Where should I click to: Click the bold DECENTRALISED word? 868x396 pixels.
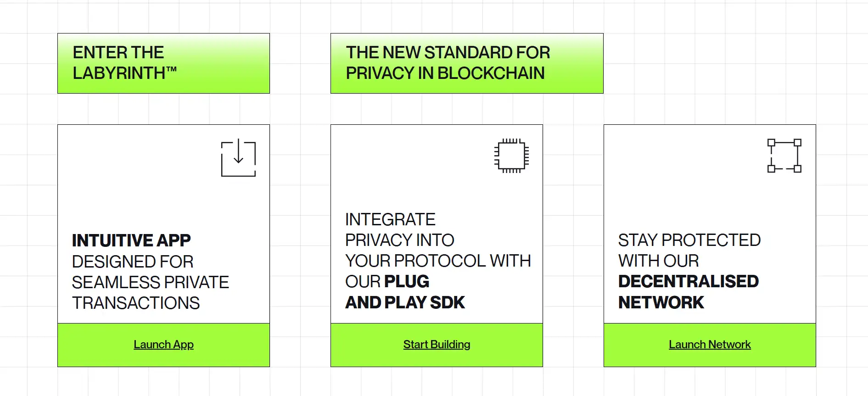click(688, 281)
